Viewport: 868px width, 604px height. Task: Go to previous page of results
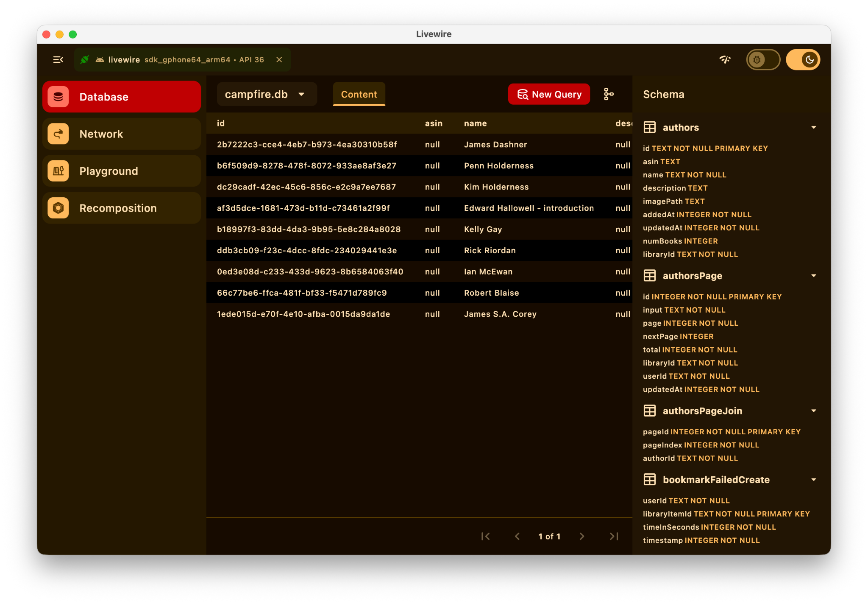[517, 537]
